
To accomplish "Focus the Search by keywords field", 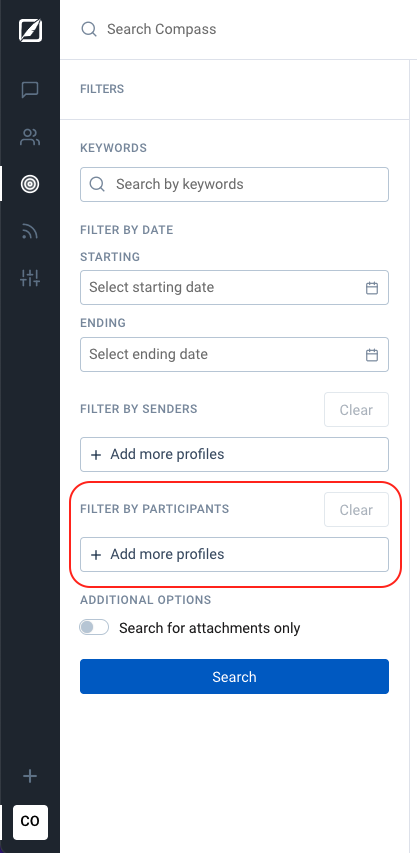I will click(x=234, y=184).
